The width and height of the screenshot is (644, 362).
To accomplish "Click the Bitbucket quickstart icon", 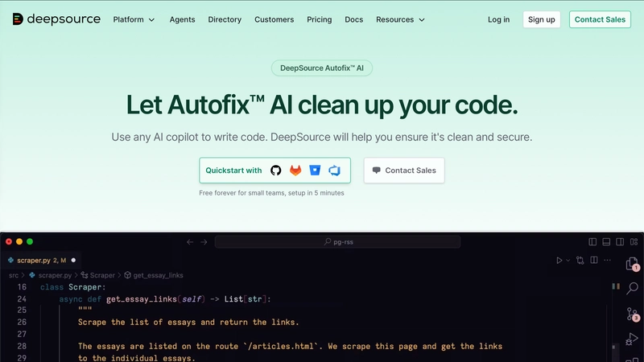I will click(315, 171).
